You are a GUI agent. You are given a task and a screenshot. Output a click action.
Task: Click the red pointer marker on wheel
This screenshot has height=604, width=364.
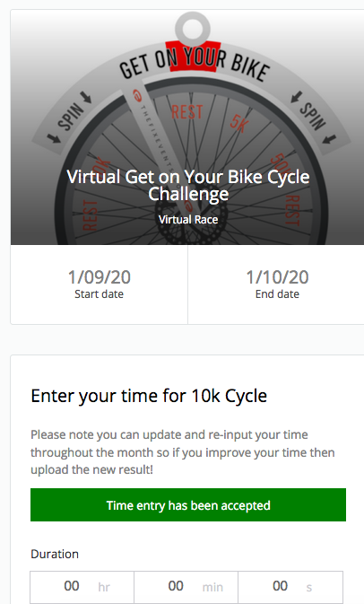193,57
